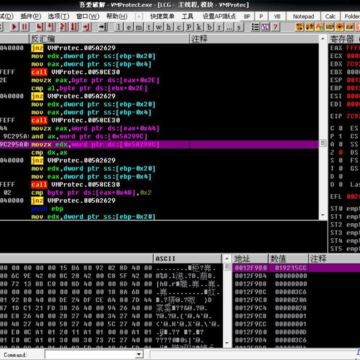360x360 pixels.
Task: Click the BP button in the menu bar
Action: 247,16
